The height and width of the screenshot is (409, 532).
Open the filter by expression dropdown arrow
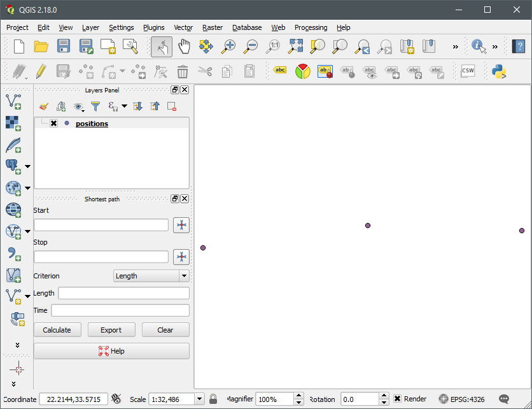125,106
